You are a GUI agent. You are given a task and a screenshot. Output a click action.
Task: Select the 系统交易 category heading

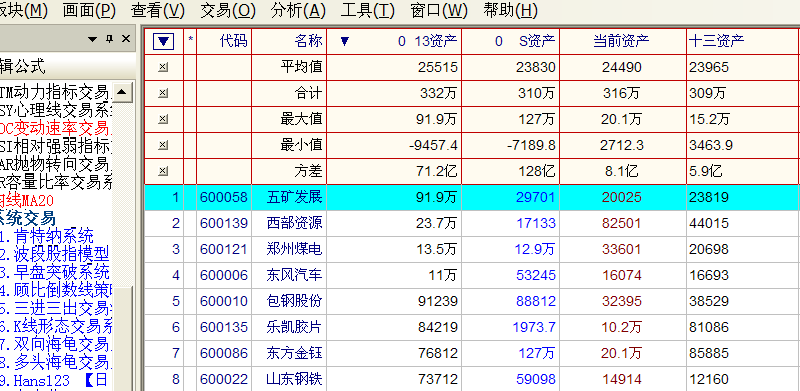[28, 218]
